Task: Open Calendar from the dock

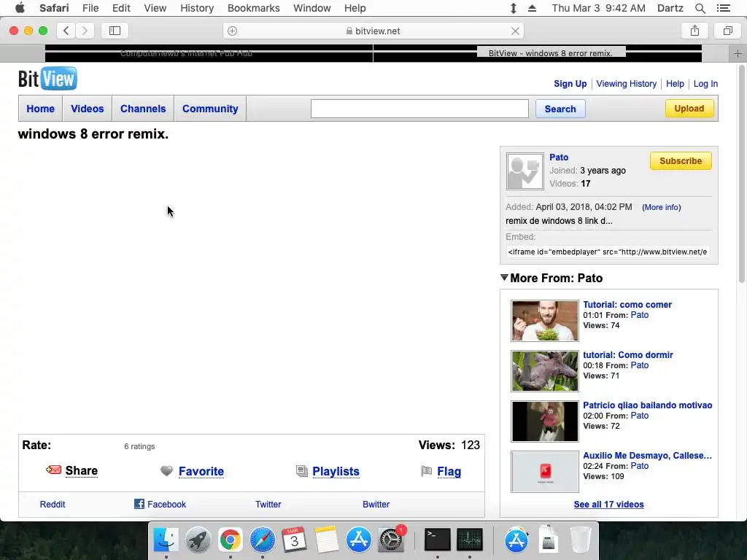Action: pyautogui.click(x=295, y=540)
